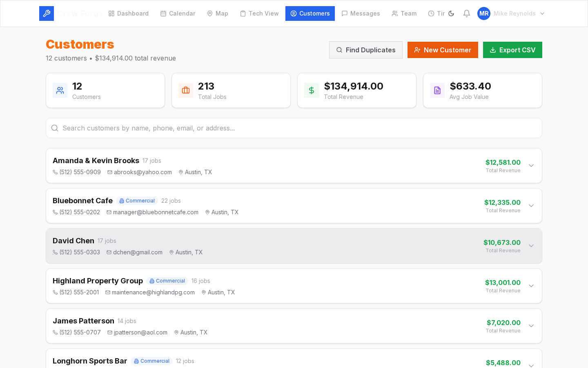Image resolution: width=588 pixels, height=368 pixels.
Task: Click the MR user avatar
Action: click(x=484, y=13)
